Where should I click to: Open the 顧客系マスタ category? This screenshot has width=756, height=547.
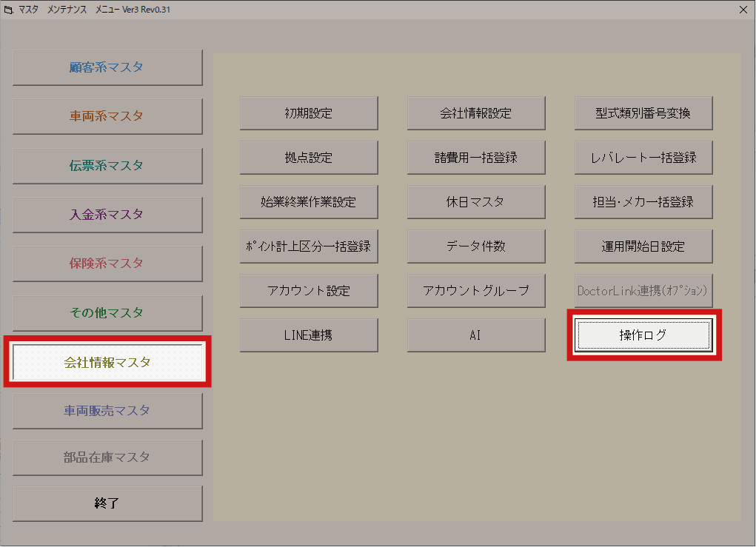click(107, 68)
